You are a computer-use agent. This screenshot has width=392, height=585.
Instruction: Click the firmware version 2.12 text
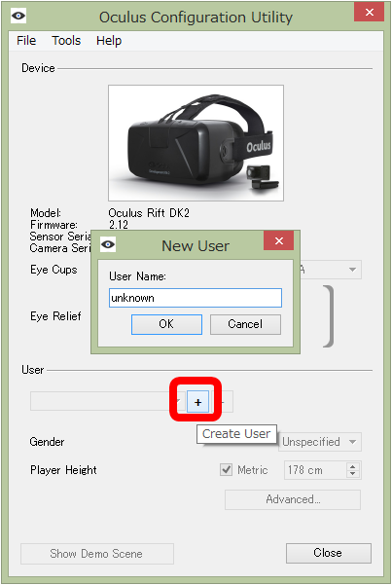tap(119, 225)
